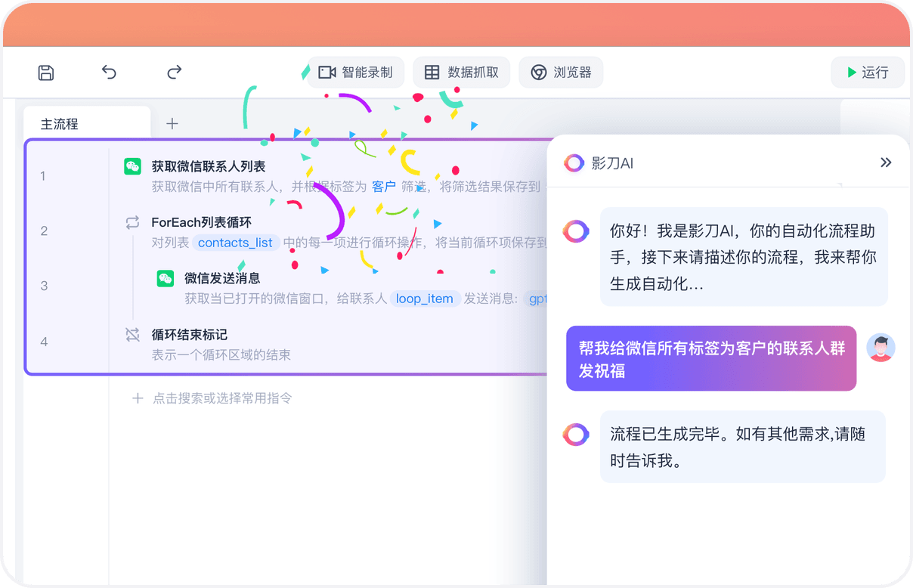Click the loop_item variable tag
The width and height of the screenshot is (913, 588).
(x=425, y=299)
